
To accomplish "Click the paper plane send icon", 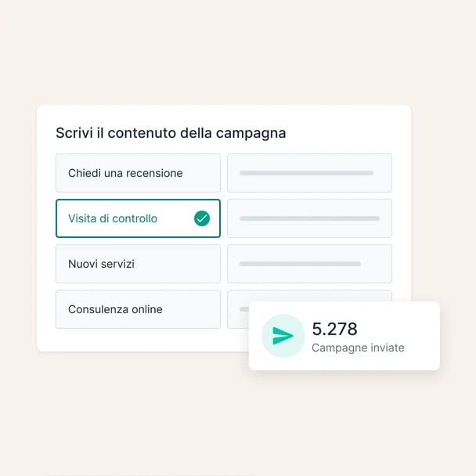I will point(283,336).
